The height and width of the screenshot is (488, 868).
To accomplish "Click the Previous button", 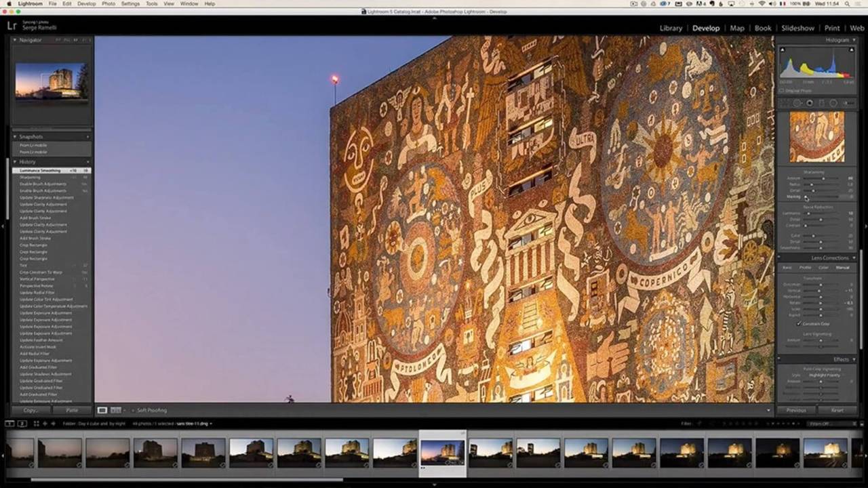I will point(796,410).
